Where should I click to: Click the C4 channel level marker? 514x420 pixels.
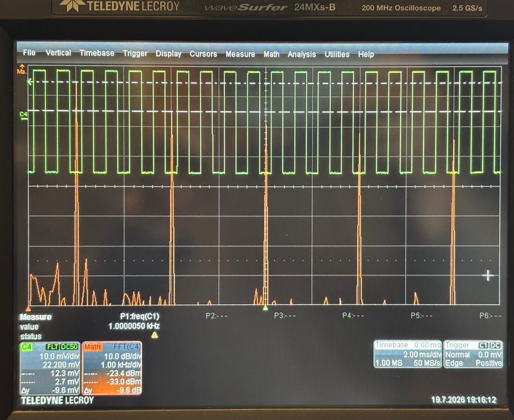tap(24, 115)
